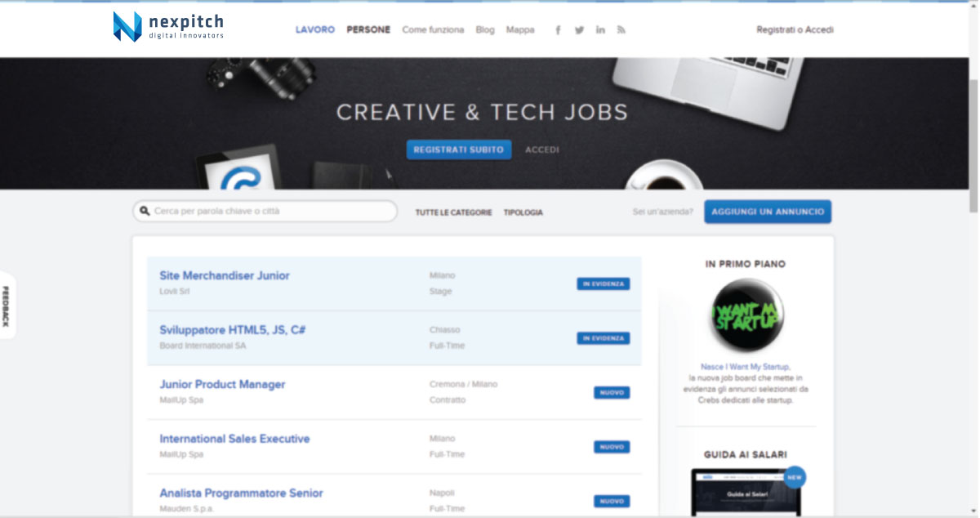
Task: Click 'IN PRIMO PIANO' heading
Action: [746, 264]
